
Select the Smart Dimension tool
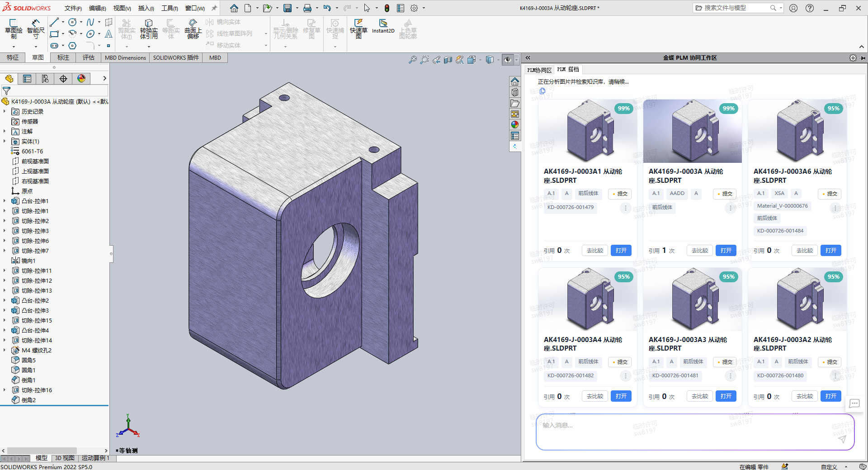tap(36, 29)
